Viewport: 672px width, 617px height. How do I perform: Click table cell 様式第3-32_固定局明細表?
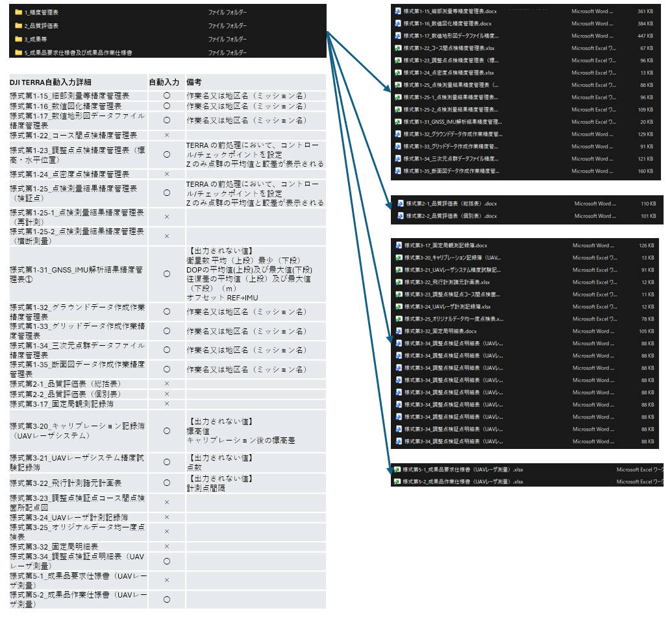pyautogui.click(x=79, y=547)
